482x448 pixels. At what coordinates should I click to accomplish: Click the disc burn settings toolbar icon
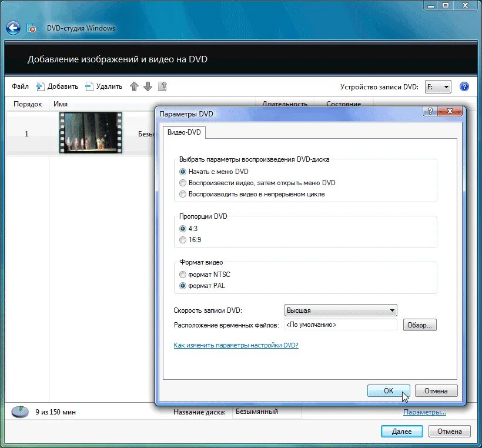pyautogui.click(x=162, y=86)
